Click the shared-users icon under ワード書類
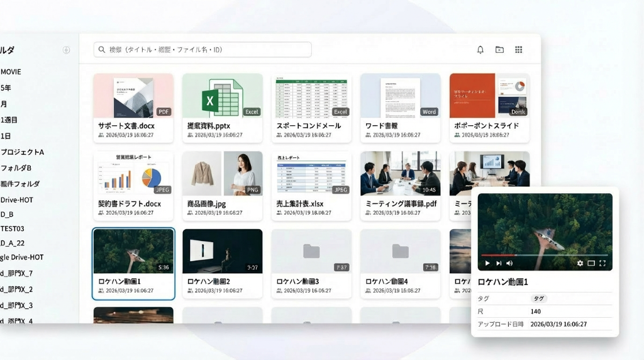 (x=369, y=135)
